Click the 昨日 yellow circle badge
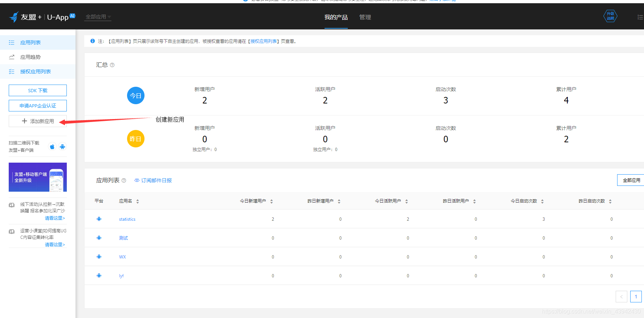Viewport: 644px width, 318px height. (136, 139)
